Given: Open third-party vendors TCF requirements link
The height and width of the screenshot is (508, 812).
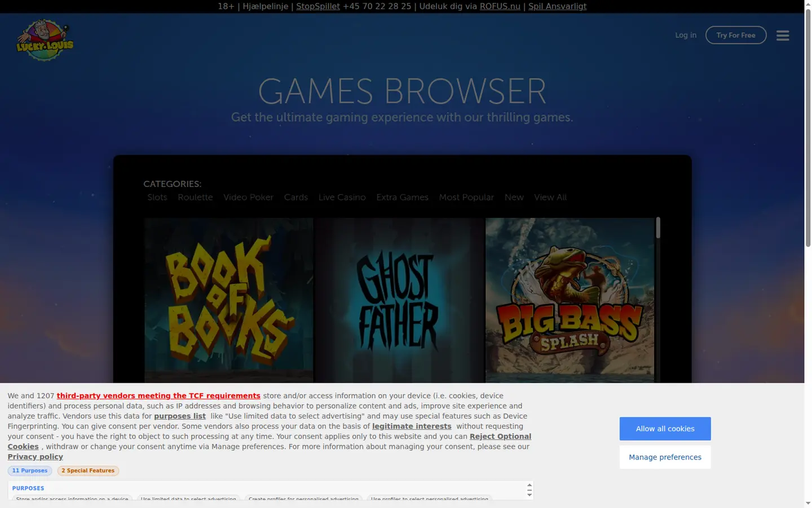Looking at the screenshot, I should point(158,396).
